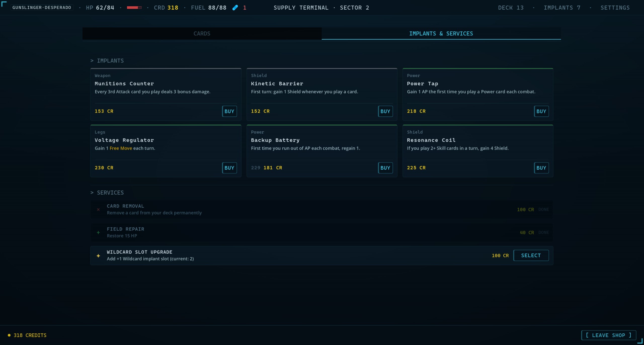644x345 pixels.
Task: Click the Implants section heading
Action: pos(107,61)
